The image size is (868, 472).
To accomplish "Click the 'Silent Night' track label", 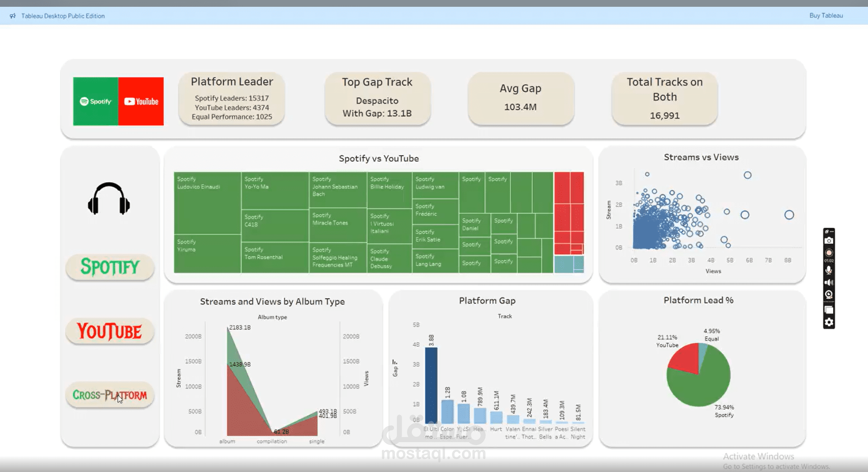I will (x=578, y=433).
